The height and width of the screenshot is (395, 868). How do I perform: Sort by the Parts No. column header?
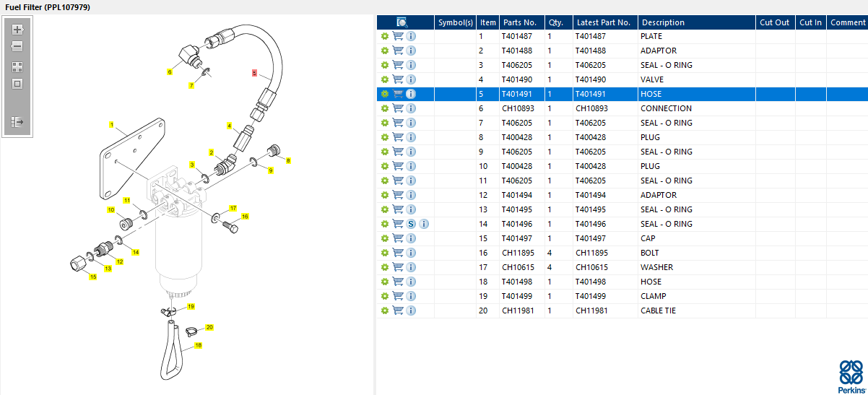click(522, 22)
